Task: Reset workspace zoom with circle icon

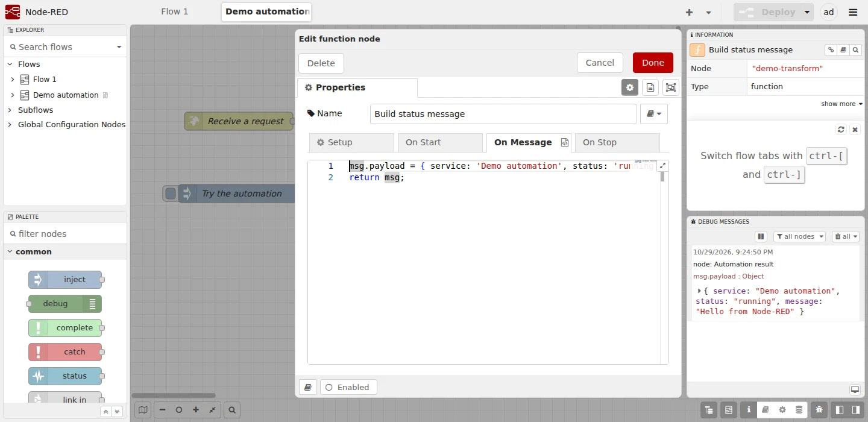Action: 179,410
